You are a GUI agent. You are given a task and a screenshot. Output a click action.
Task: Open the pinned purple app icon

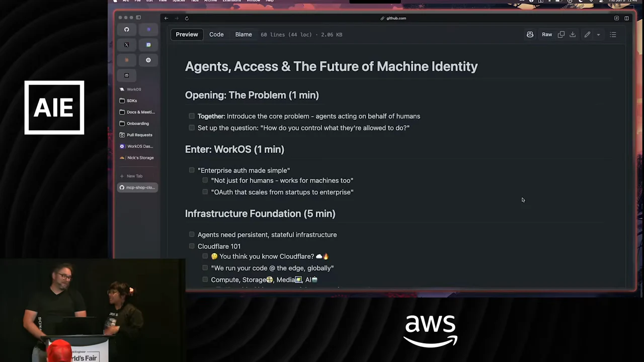(148, 30)
